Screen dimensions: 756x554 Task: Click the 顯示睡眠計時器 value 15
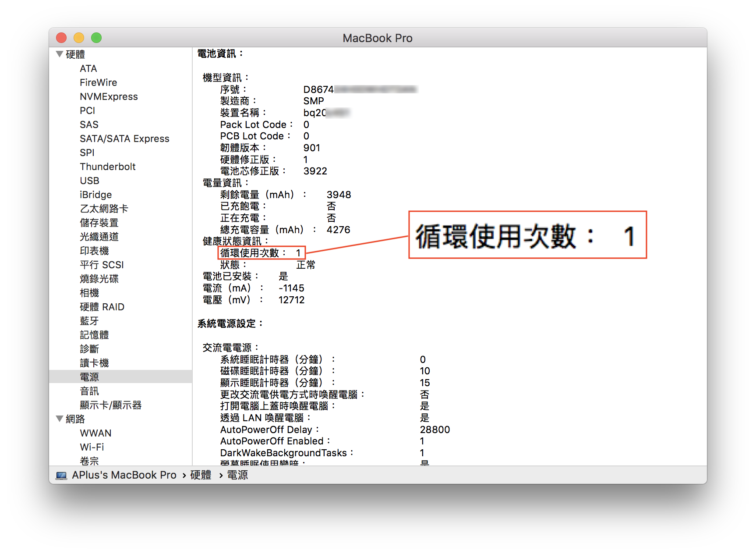(x=425, y=383)
